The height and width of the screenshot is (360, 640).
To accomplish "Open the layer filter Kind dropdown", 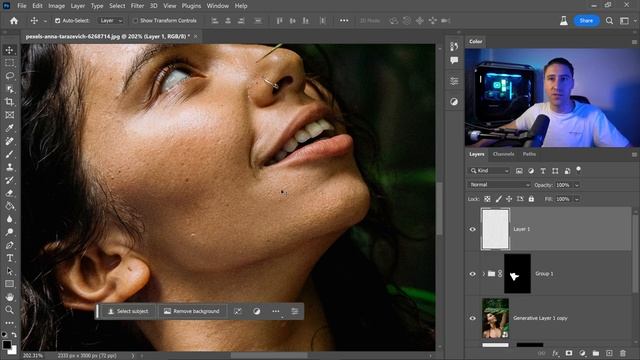I will point(489,171).
